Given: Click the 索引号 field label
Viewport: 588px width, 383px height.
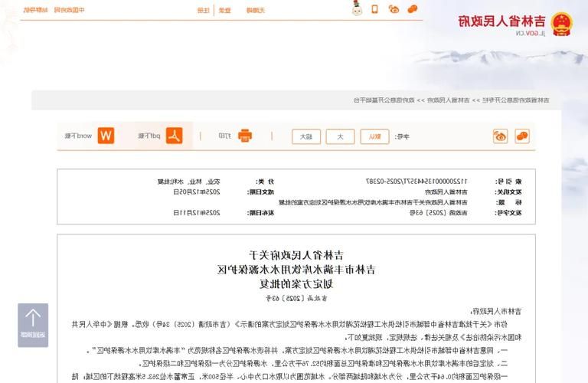Looking at the screenshot, I should [x=508, y=182].
